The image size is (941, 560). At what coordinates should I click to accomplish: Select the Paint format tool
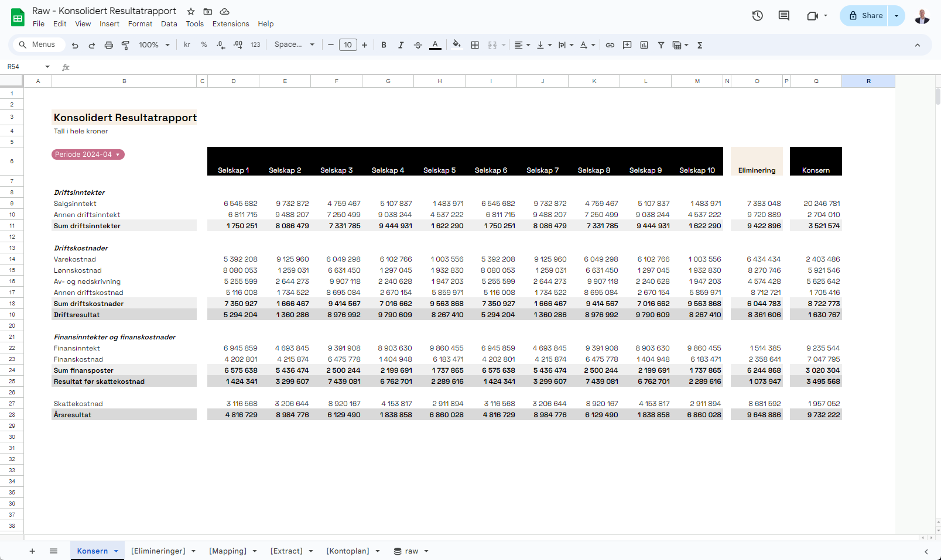[125, 45]
